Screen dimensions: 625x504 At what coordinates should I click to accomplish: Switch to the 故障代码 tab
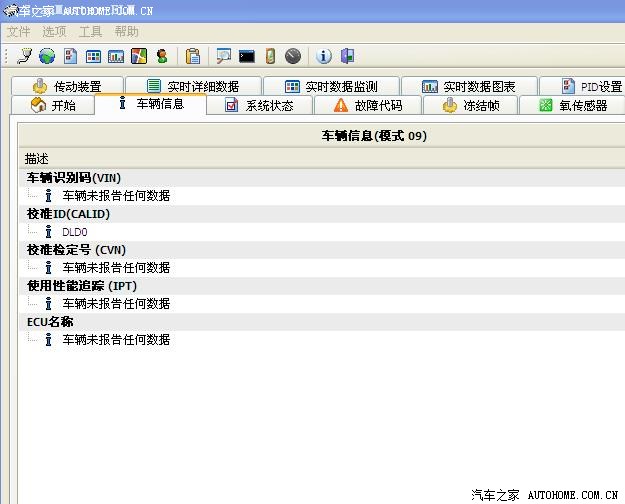368,106
